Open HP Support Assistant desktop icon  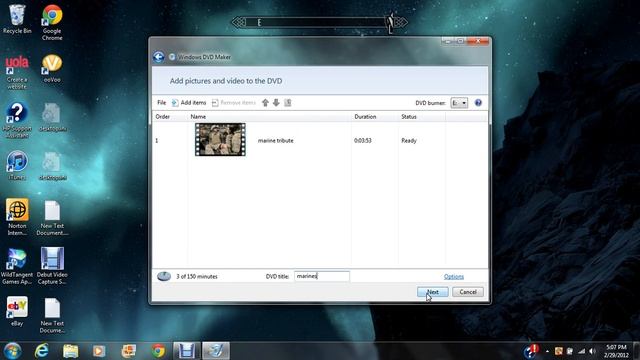17,120
